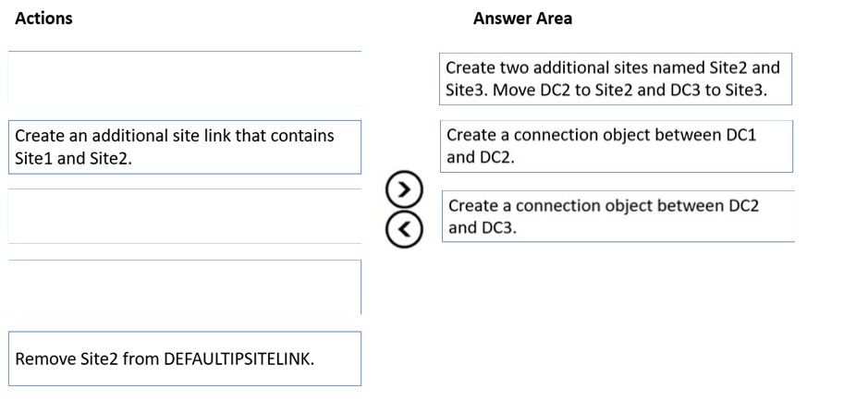Click empty slot below site link action
Screen dimensions: 868x401
[184, 216]
